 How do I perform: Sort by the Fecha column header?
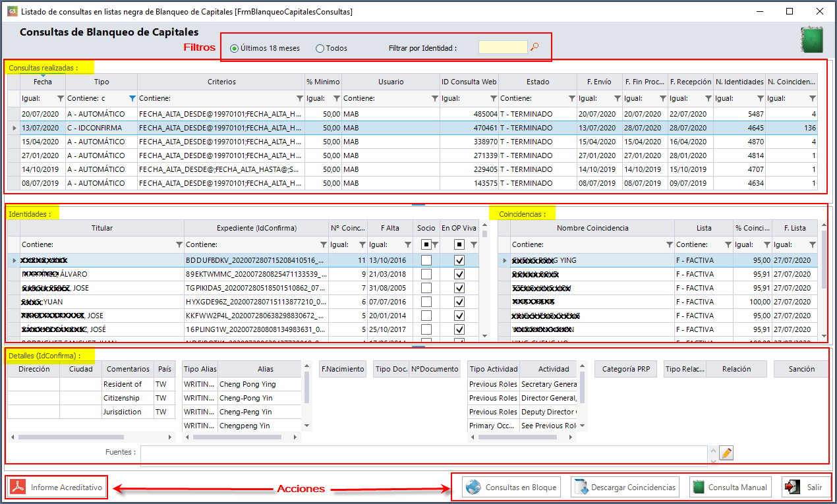click(x=43, y=82)
